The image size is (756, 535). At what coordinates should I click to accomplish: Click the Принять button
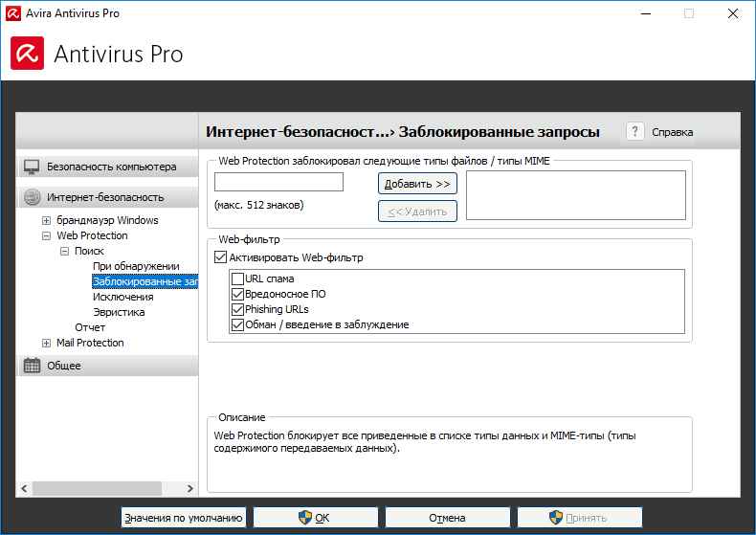[x=580, y=518]
